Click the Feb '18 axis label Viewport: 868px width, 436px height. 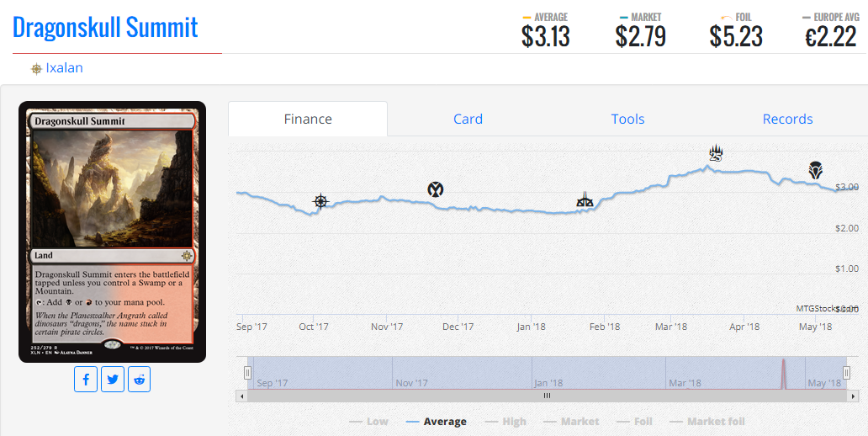click(605, 327)
